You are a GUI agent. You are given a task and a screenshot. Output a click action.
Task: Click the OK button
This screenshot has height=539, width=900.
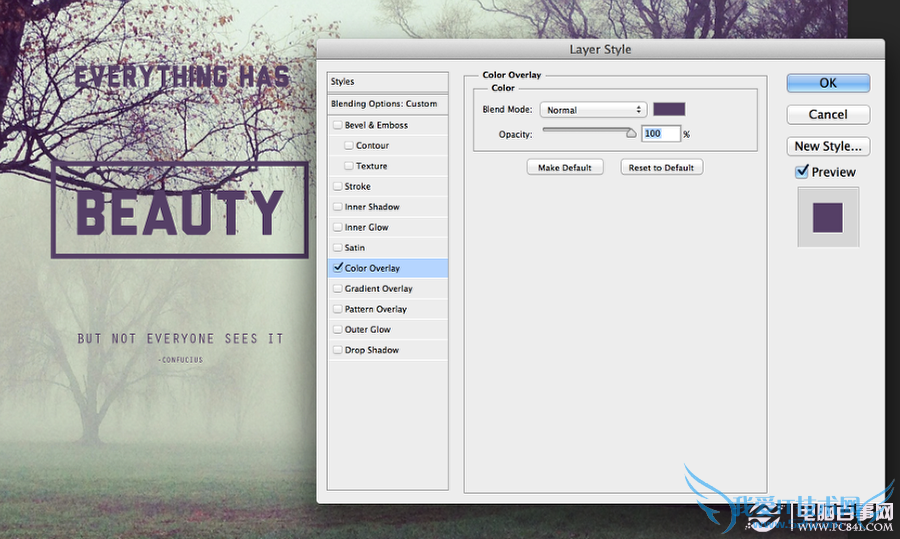[x=828, y=83]
